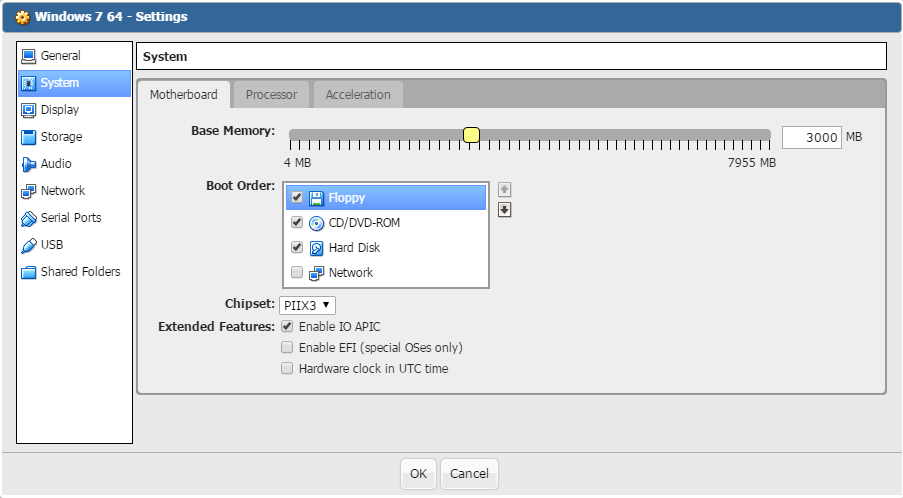Screen dimensions: 903x498
Task: Click the Display icon in sidebar
Action: [x=29, y=110]
